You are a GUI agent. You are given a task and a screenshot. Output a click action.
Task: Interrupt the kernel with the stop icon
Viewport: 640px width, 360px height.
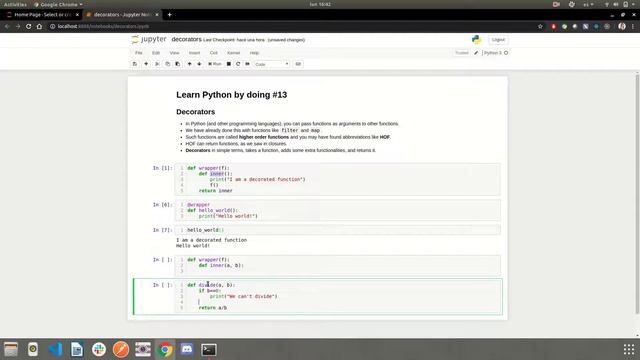click(x=229, y=64)
